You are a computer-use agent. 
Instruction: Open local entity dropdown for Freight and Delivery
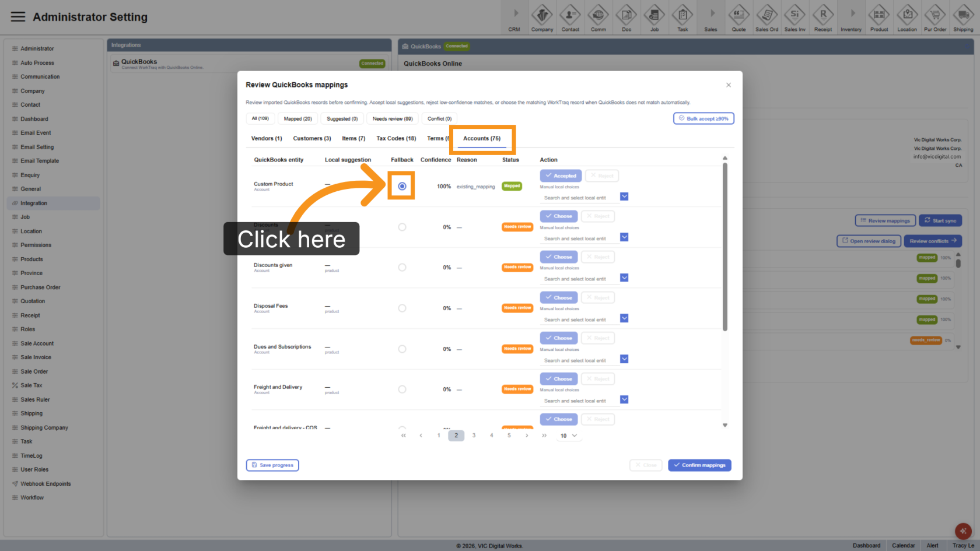[x=624, y=399]
